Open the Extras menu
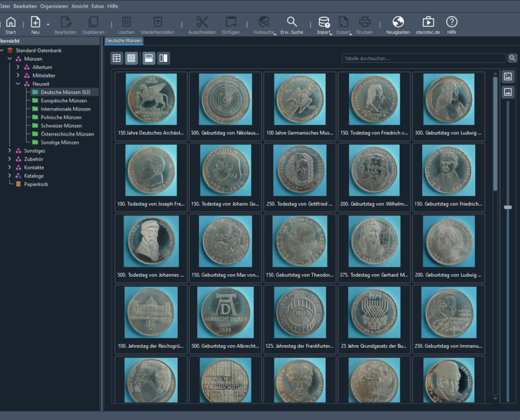This screenshot has width=520, height=420. coord(98,6)
